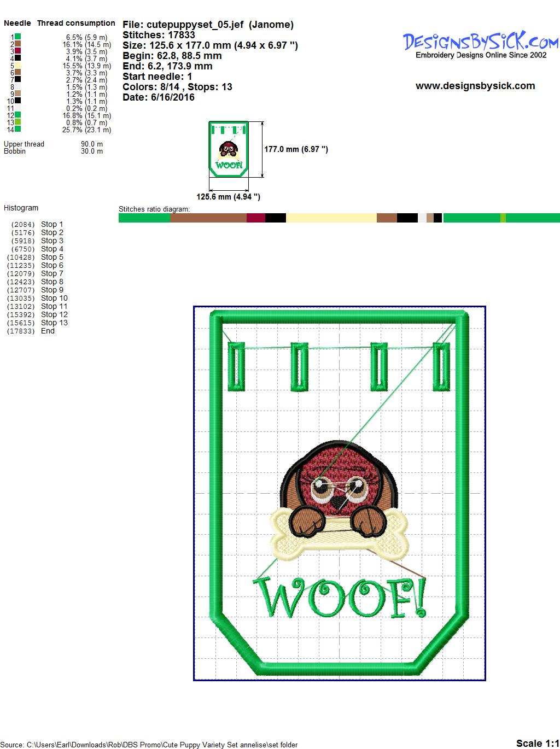Click the cream segment in stitches ratio bar
560x749 pixels.
click(331, 218)
